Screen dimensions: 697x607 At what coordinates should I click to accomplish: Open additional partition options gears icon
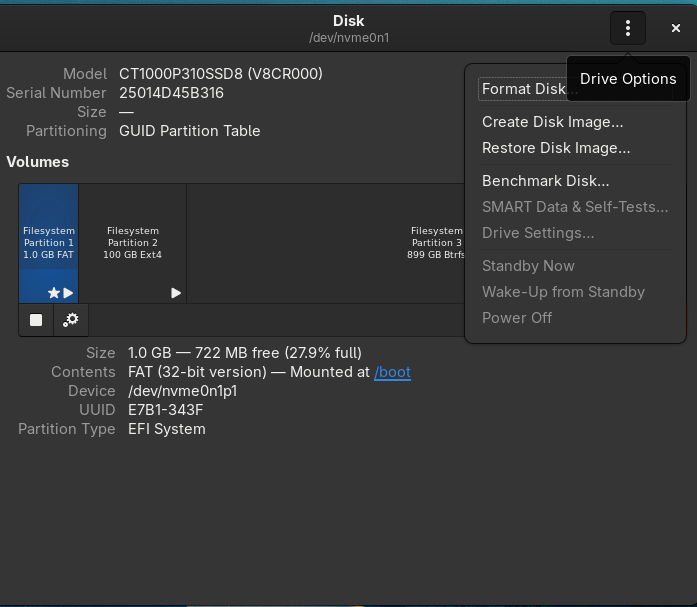click(x=71, y=320)
